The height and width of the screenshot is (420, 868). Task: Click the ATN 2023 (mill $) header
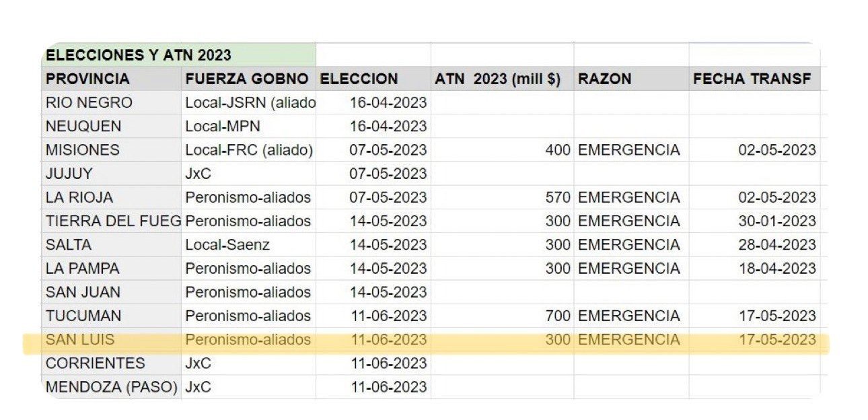click(x=497, y=79)
